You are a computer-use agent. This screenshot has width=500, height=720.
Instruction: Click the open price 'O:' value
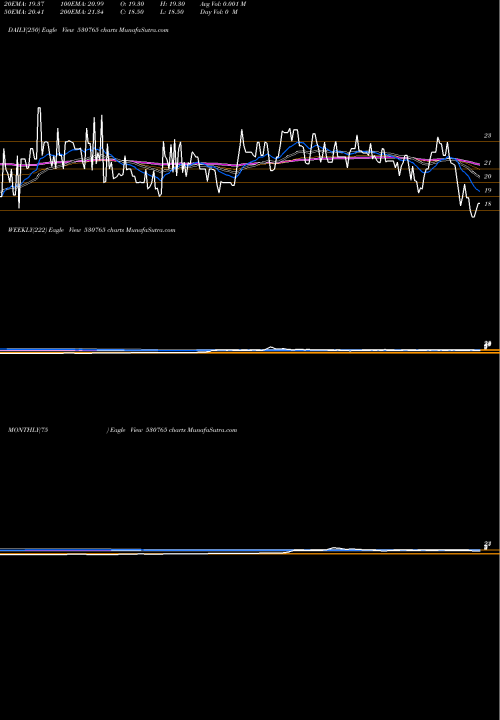(132, 4)
